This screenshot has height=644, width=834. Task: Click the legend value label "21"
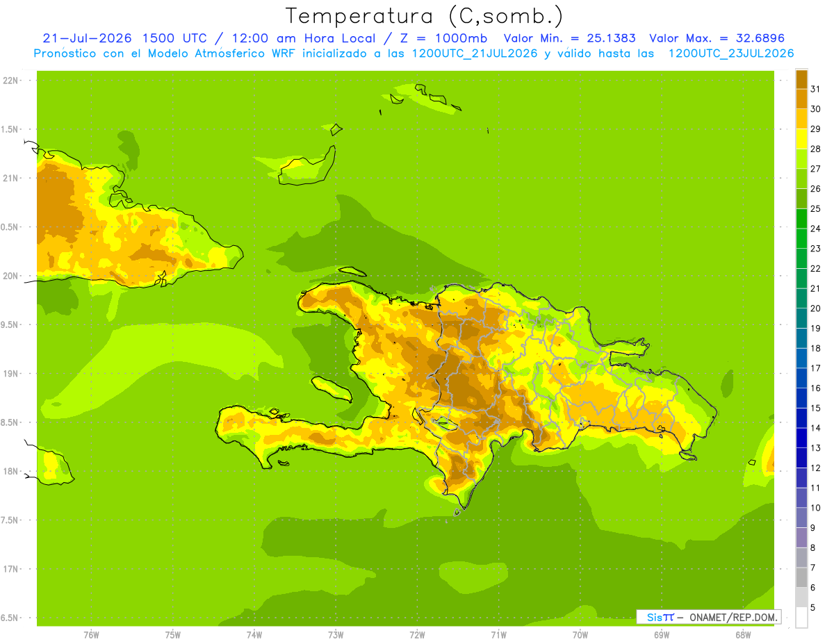point(815,288)
